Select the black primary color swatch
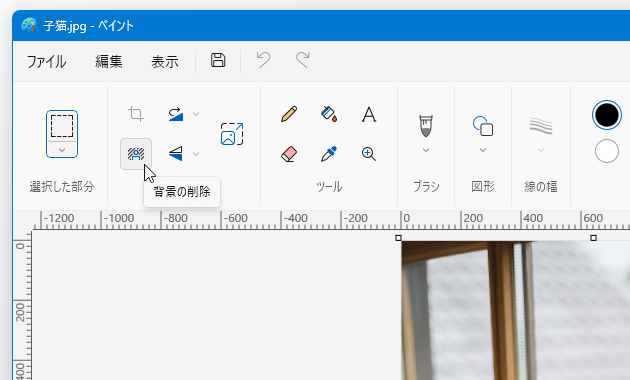This screenshot has height=380, width=630. [x=607, y=115]
